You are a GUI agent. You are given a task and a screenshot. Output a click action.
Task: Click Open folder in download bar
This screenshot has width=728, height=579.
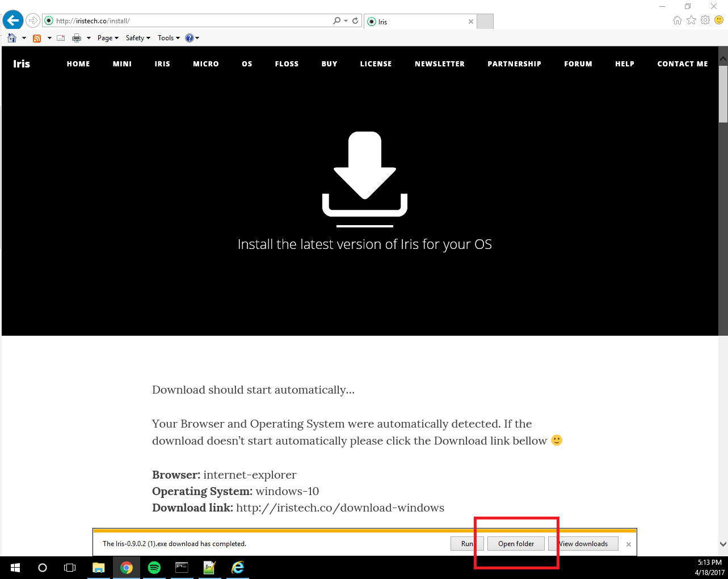click(516, 544)
